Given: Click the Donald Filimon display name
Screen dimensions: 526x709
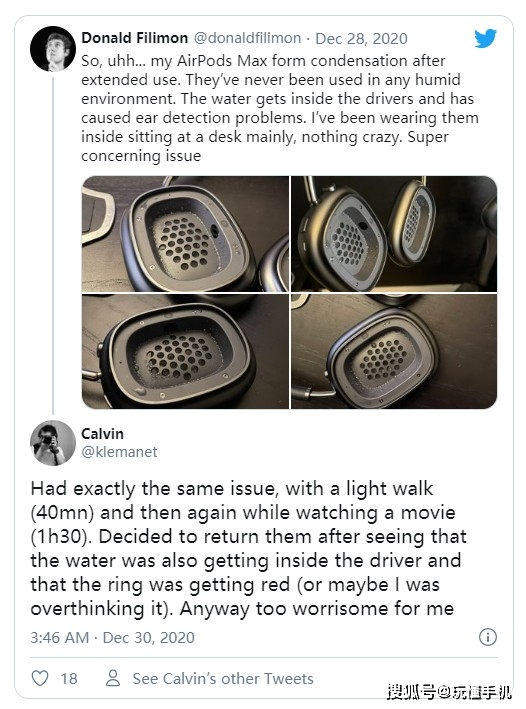Looking at the screenshot, I should (x=134, y=38).
